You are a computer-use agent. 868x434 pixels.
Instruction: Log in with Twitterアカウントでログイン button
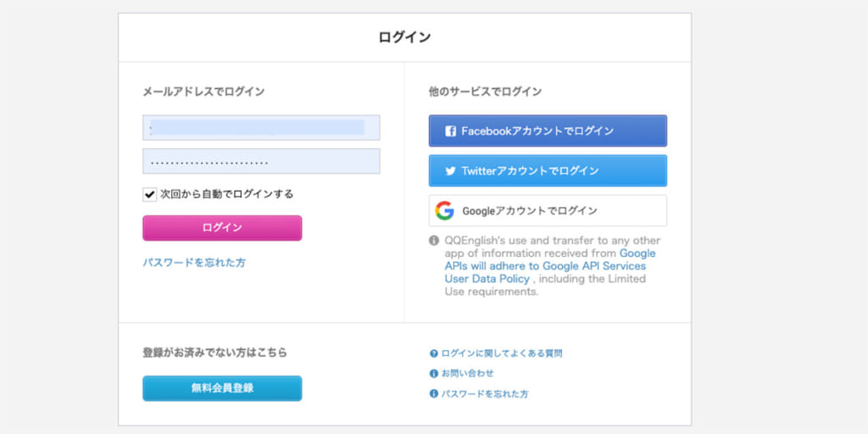548,170
